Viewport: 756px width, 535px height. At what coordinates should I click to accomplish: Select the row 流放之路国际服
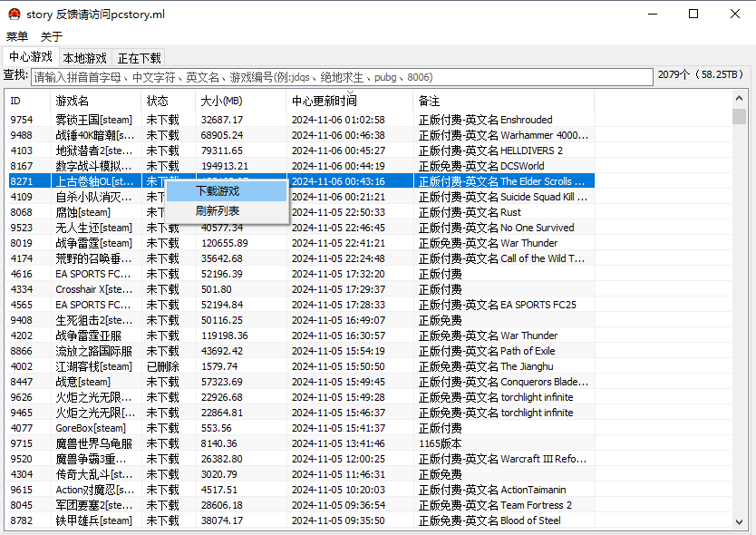pos(301,351)
